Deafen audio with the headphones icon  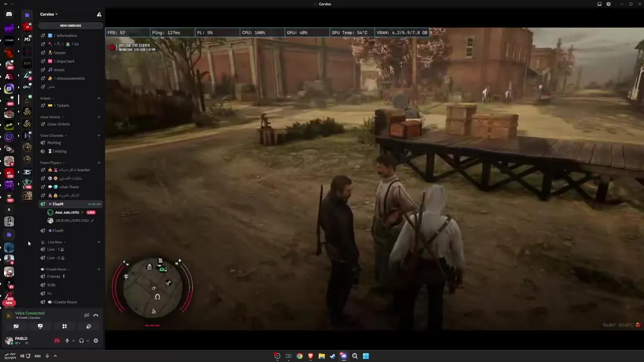point(81,341)
